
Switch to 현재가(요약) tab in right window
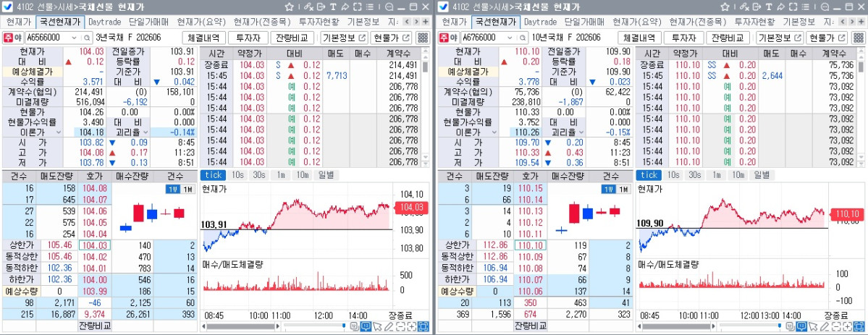click(x=636, y=22)
